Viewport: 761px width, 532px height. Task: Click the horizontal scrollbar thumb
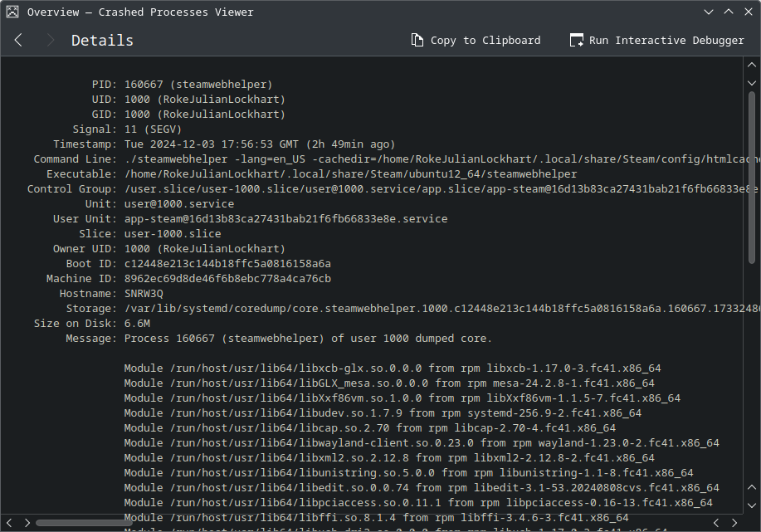(x=84, y=523)
